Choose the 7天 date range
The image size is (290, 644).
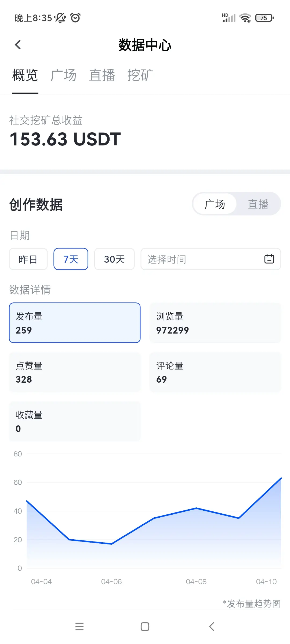tap(71, 259)
